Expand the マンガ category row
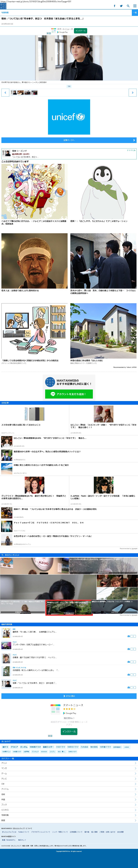 point(69,768)
